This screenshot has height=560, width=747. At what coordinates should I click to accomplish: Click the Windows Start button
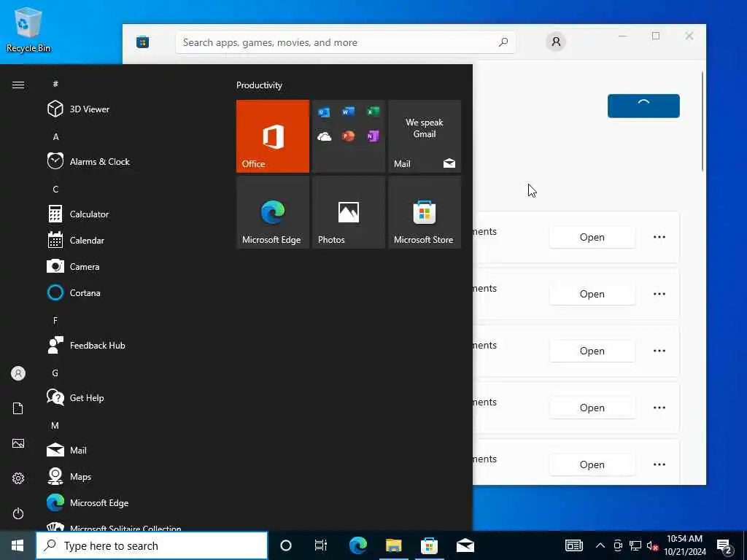[18, 545]
